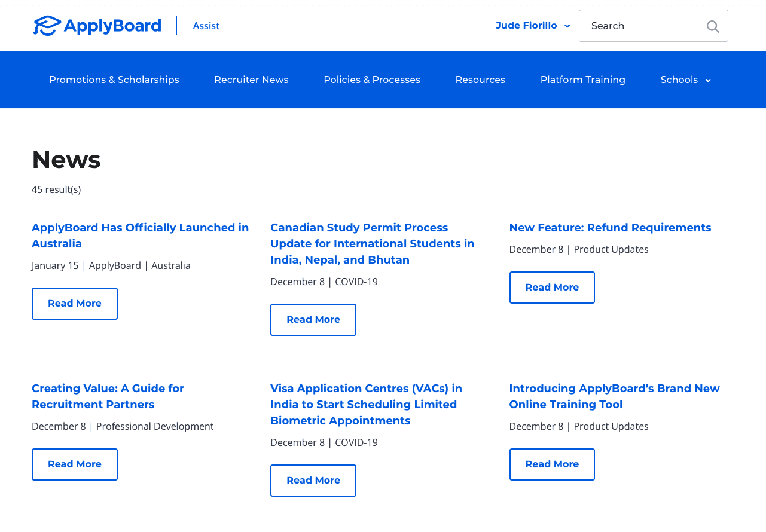
Task: Read More about Visa Application Centres in India
Action: (313, 480)
